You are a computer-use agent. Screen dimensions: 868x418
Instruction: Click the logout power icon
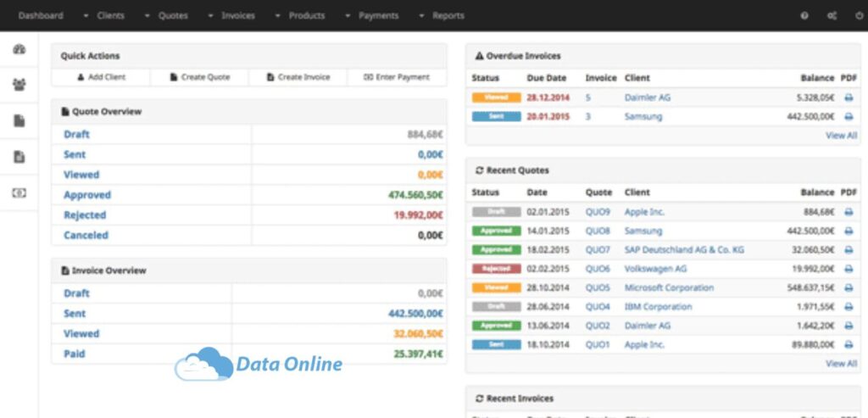coord(860,15)
